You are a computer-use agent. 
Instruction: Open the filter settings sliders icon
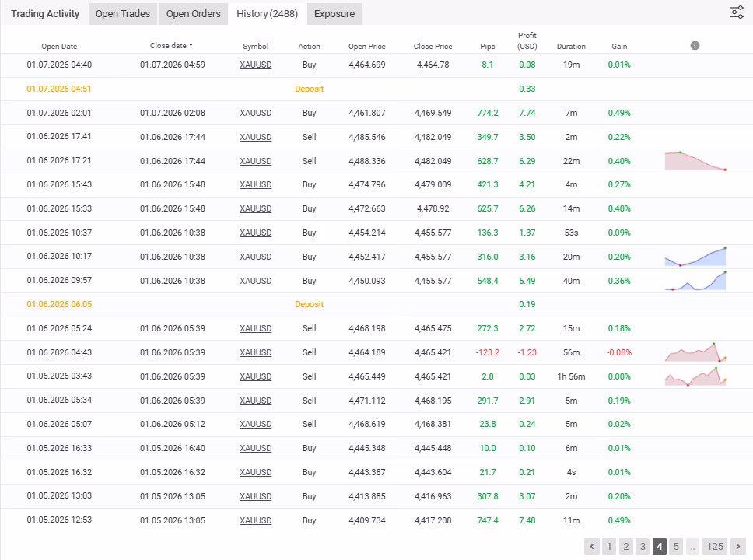tap(737, 12)
